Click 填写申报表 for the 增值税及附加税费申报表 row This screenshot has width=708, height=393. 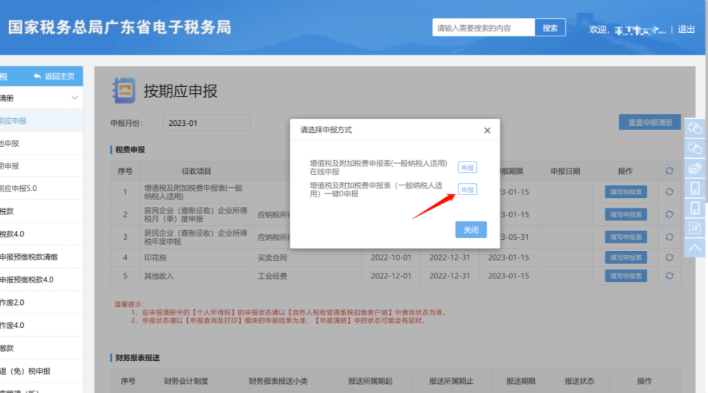626,192
